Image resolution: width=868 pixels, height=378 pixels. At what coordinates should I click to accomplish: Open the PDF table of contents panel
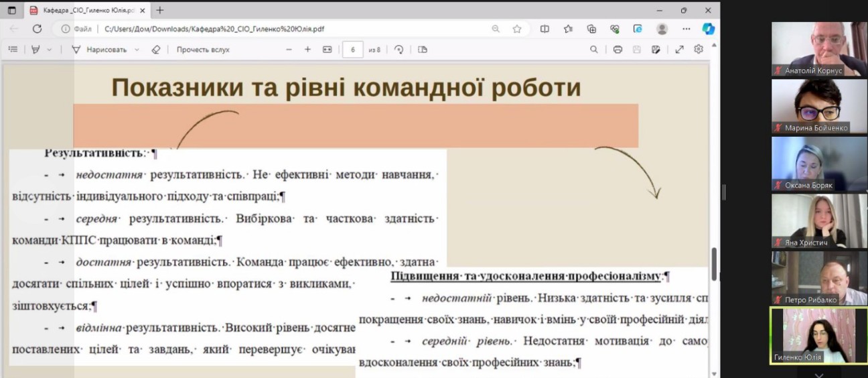click(x=13, y=50)
